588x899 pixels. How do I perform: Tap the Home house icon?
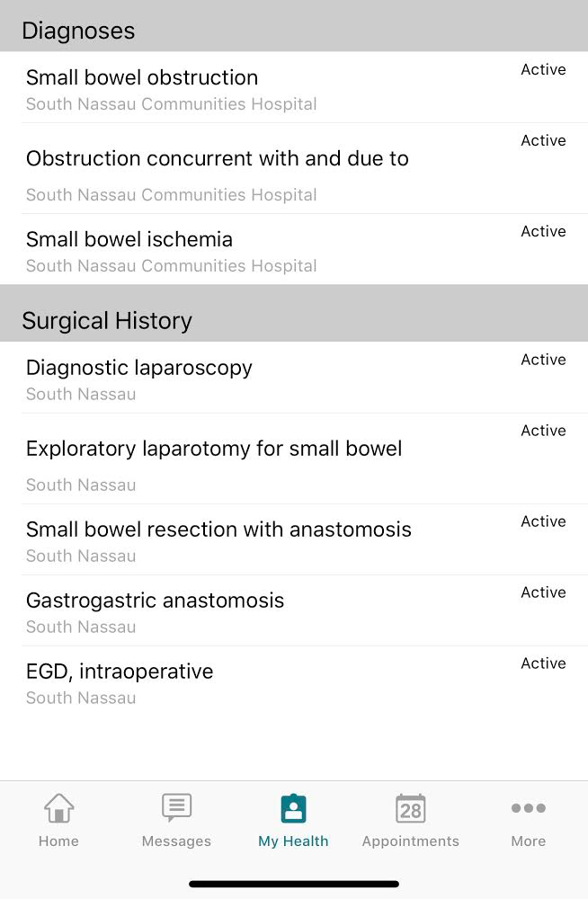pyautogui.click(x=59, y=807)
